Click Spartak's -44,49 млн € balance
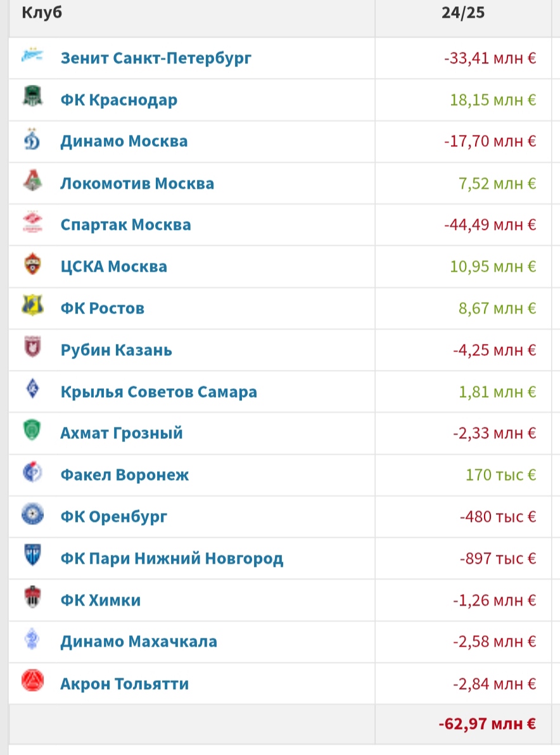Image resolution: width=560 pixels, height=755 pixels. point(490,225)
